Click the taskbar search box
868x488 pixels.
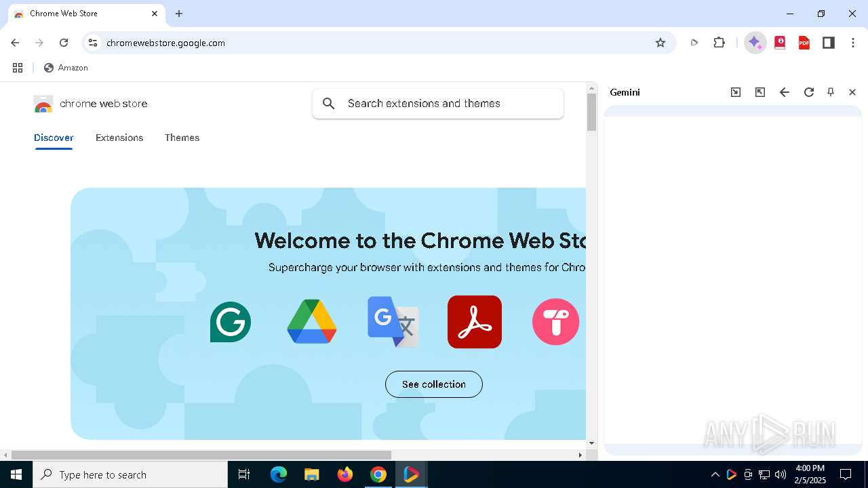click(130, 474)
